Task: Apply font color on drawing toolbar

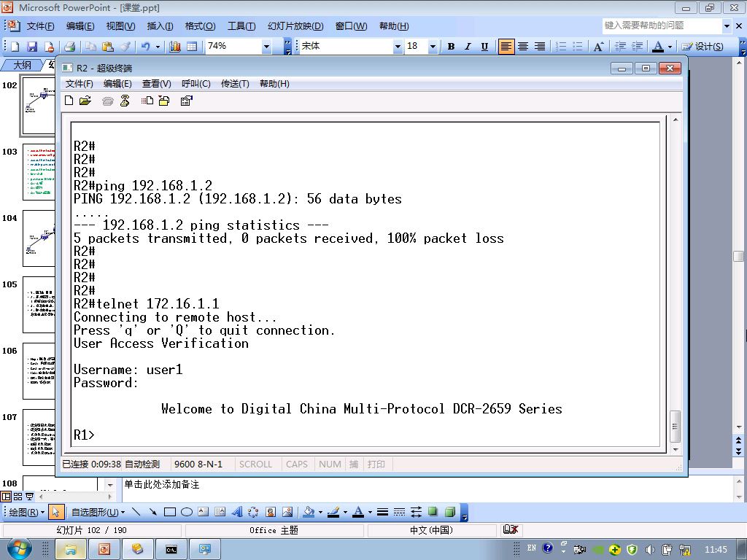Action: (x=358, y=512)
